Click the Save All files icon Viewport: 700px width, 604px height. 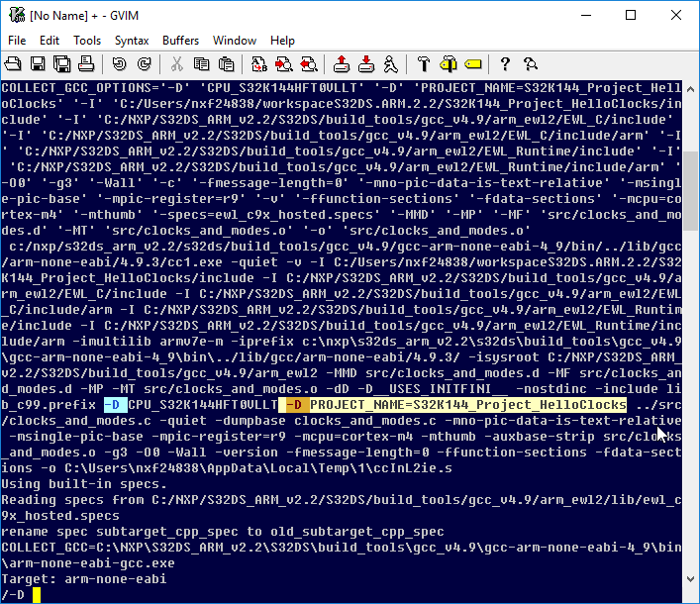tap(62, 64)
